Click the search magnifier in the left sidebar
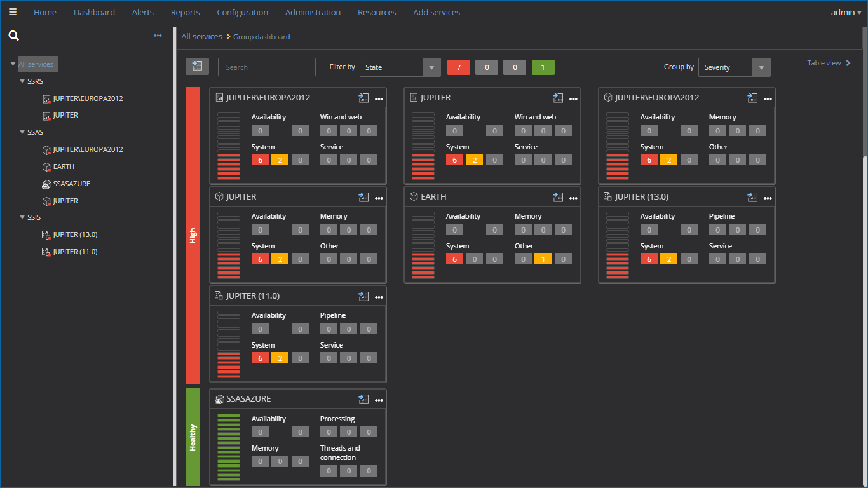This screenshot has width=868, height=488. click(13, 36)
